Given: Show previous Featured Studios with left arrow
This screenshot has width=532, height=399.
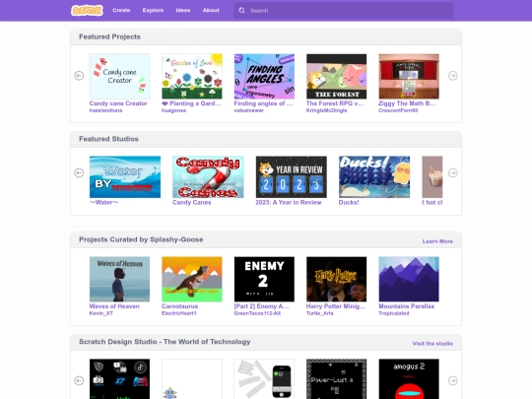Looking at the screenshot, I should [x=79, y=172].
